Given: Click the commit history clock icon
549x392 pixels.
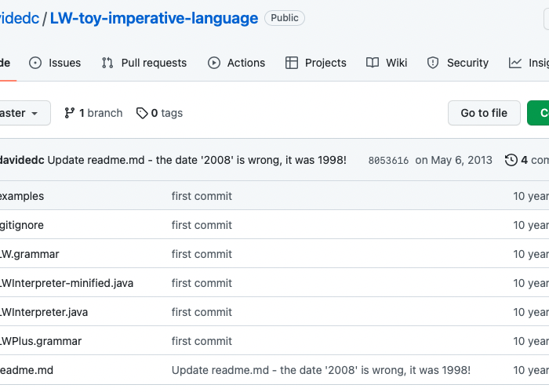Looking at the screenshot, I should pos(511,160).
